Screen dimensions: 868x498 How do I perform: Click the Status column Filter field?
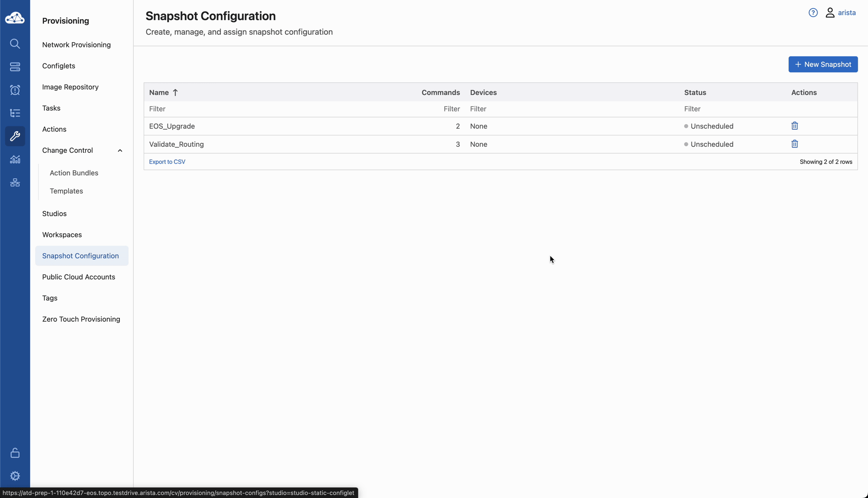pos(729,109)
